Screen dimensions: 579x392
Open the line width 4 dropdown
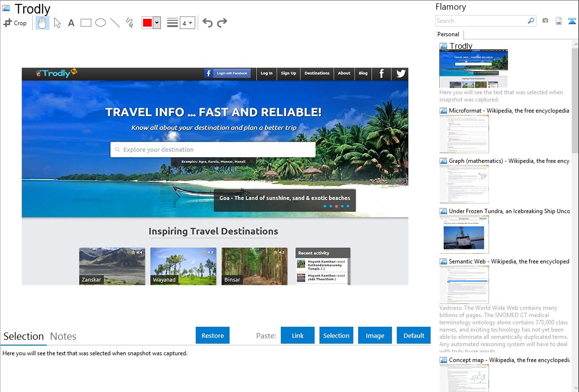coord(188,23)
